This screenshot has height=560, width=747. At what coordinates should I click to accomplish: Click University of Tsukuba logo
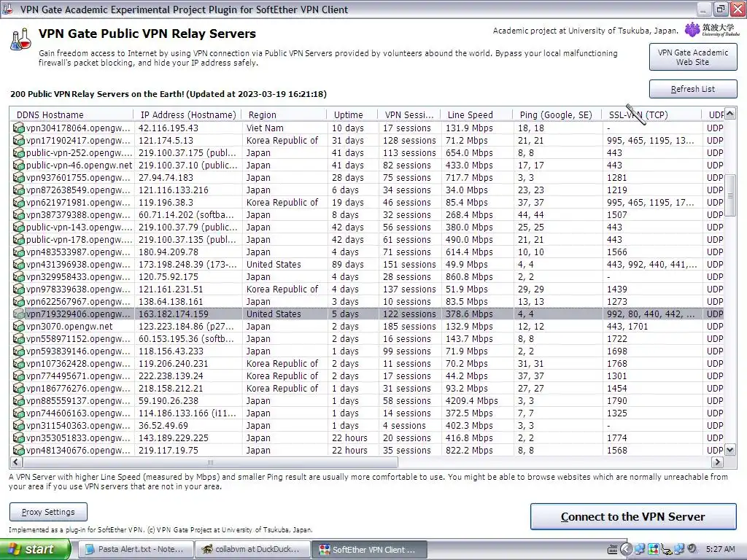pos(712,30)
